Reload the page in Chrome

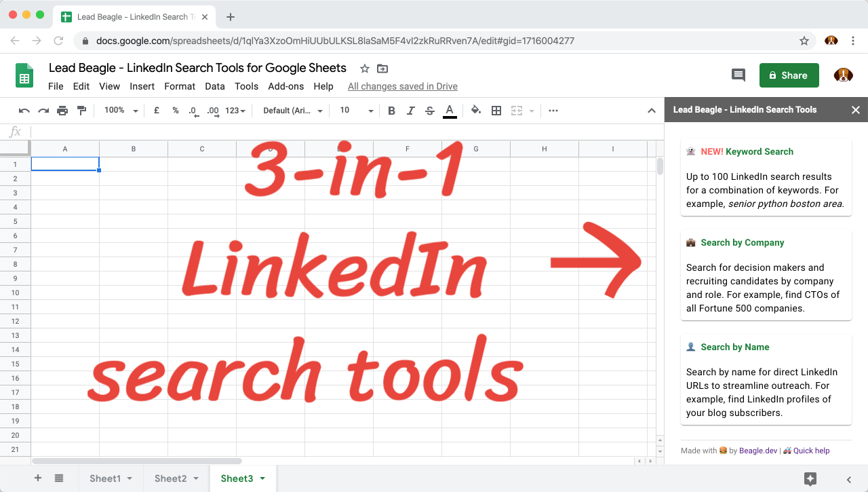pos(58,41)
